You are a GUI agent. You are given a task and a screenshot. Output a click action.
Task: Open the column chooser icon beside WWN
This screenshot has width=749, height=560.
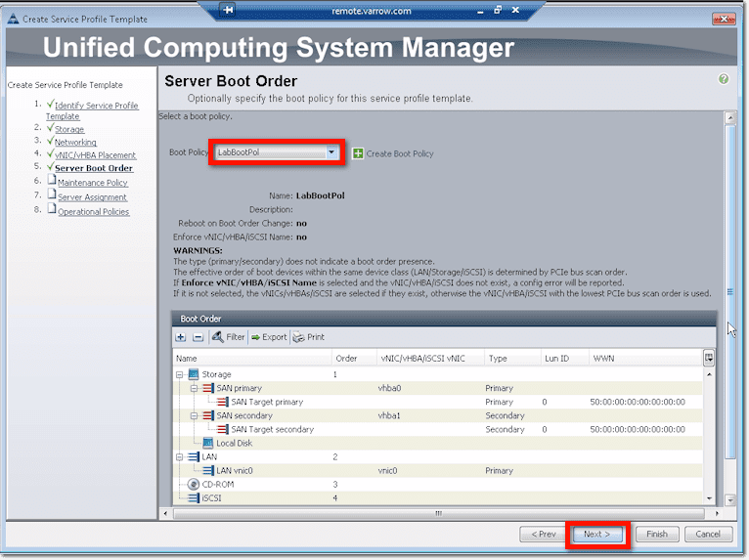(709, 358)
